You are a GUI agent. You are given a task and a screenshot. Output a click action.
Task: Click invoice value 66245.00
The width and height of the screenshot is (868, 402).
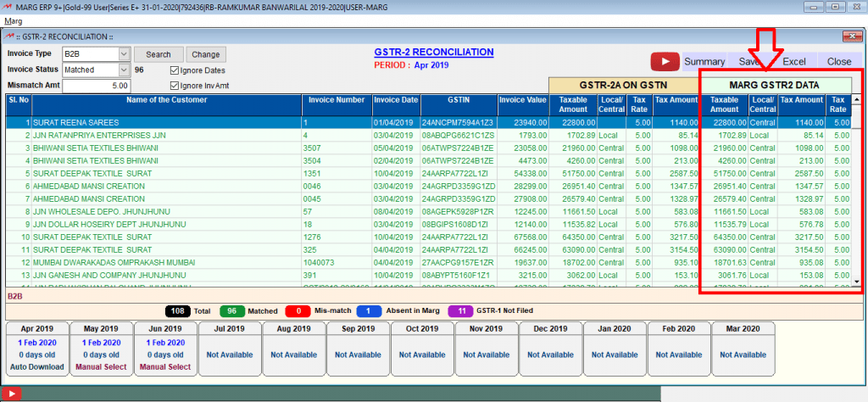[531, 249]
